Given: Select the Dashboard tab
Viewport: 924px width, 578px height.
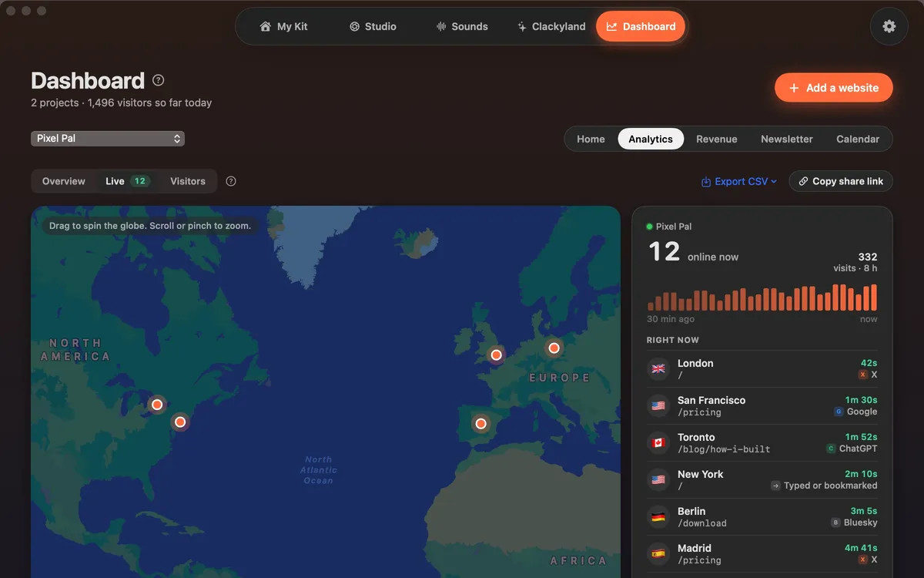Looking at the screenshot, I should pos(641,26).
